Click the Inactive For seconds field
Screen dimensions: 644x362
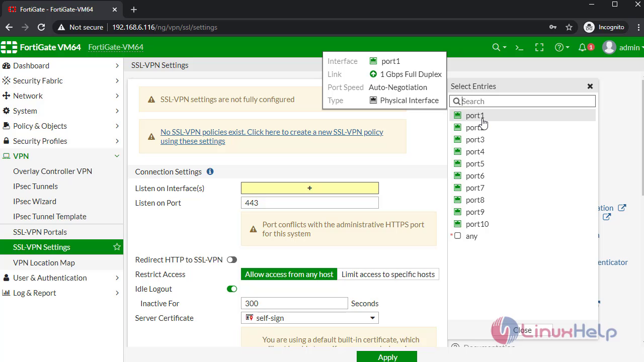tap(294, 304)
